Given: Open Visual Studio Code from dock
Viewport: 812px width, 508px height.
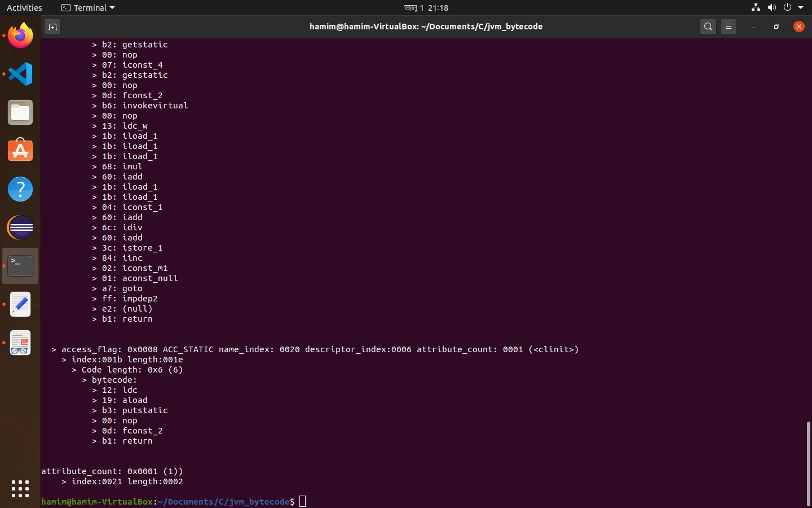Looking at the screenshot, I should (x=20, y=74).
